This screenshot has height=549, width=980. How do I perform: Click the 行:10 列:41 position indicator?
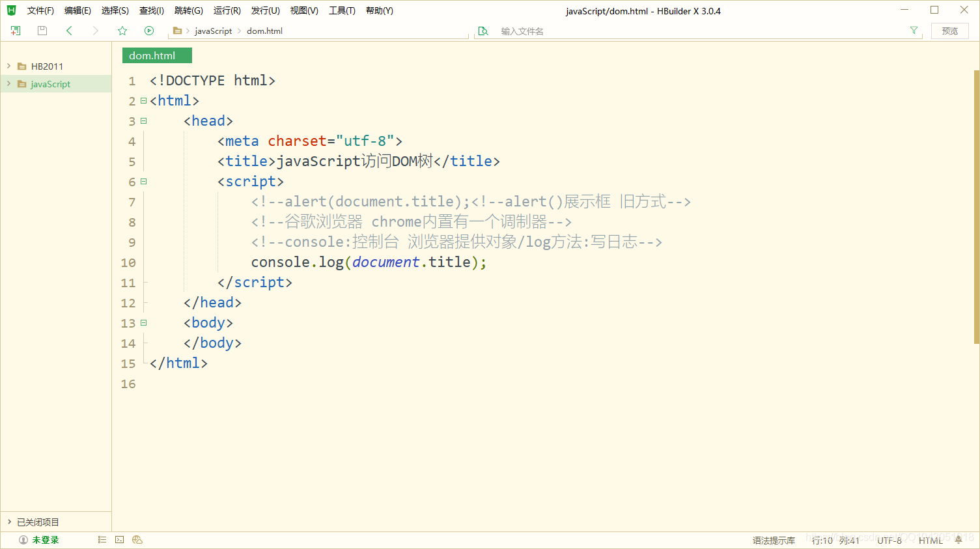coord(835,541)
